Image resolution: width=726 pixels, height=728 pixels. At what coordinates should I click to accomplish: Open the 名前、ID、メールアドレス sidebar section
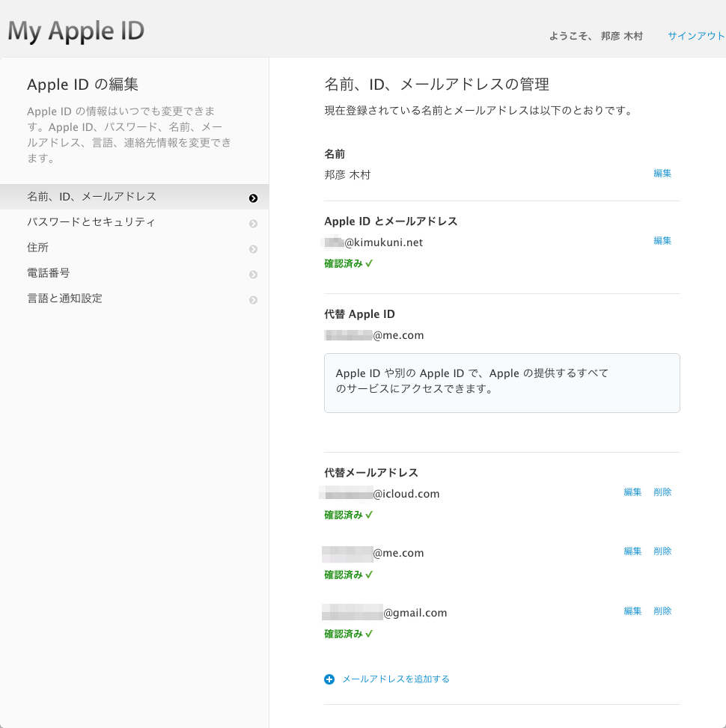pos(134,197)
